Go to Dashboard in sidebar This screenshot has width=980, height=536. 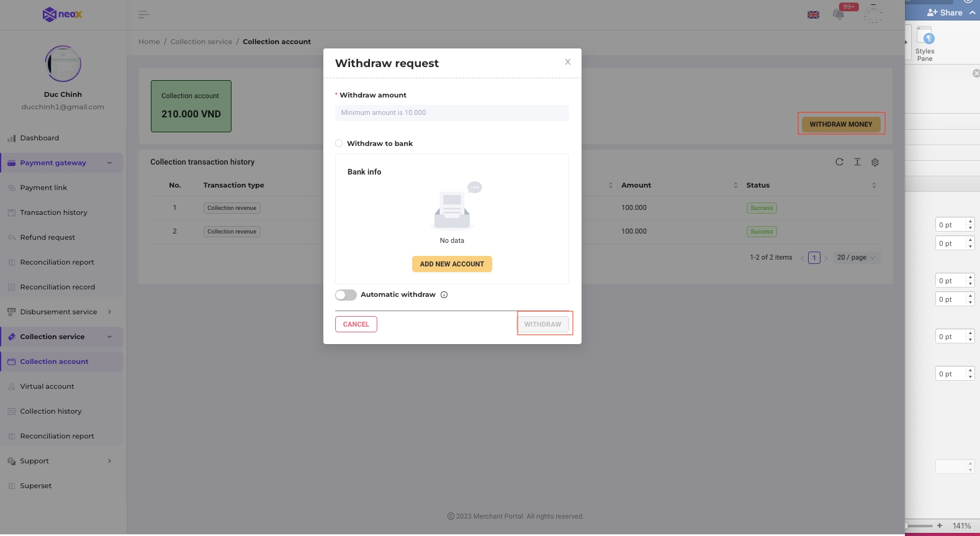tap(39, 138)
